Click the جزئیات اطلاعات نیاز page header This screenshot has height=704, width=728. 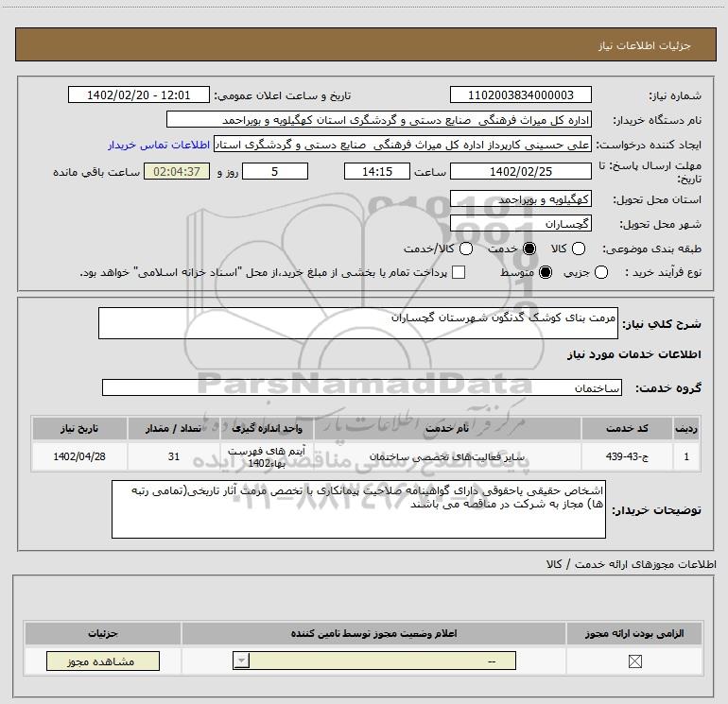click(365, 44)
